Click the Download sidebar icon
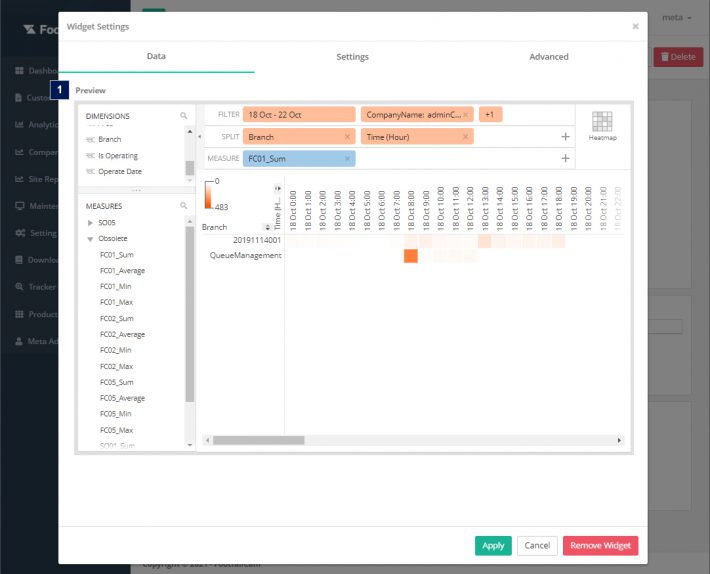 click(19, 260)
